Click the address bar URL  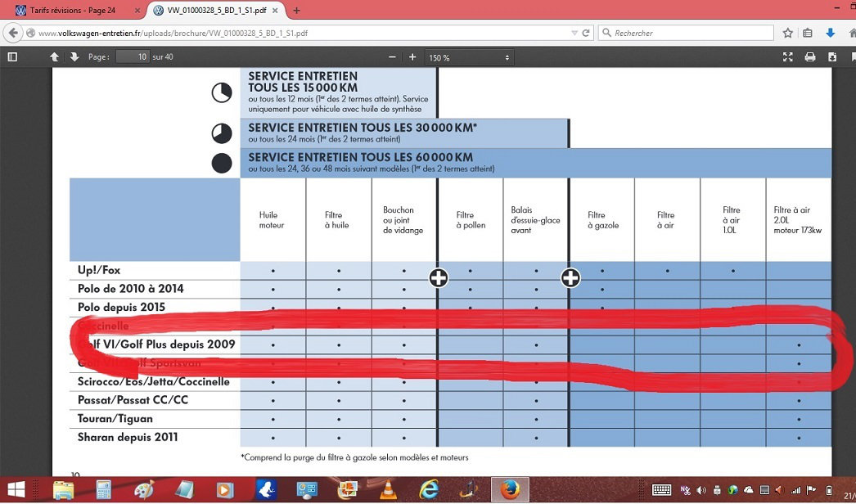[x=173, y=33]
